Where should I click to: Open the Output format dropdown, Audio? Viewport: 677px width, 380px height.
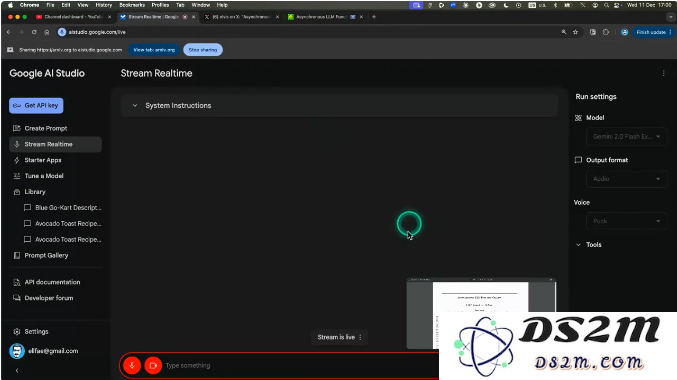click(626, 179)
